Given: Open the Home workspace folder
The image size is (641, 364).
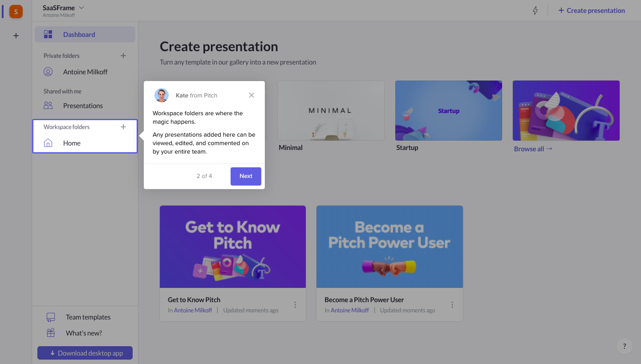Looking at the screenshot, I should coord(85,143).
